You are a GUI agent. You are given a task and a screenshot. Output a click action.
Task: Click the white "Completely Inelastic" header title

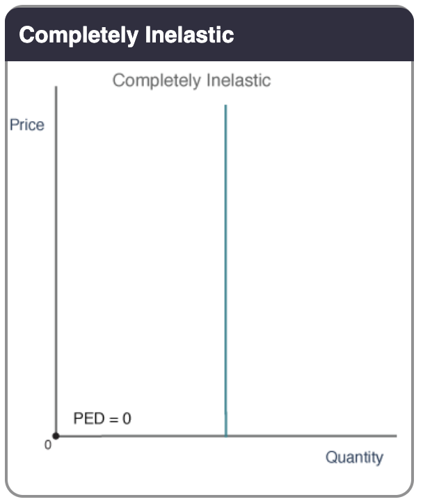point(127,35)
